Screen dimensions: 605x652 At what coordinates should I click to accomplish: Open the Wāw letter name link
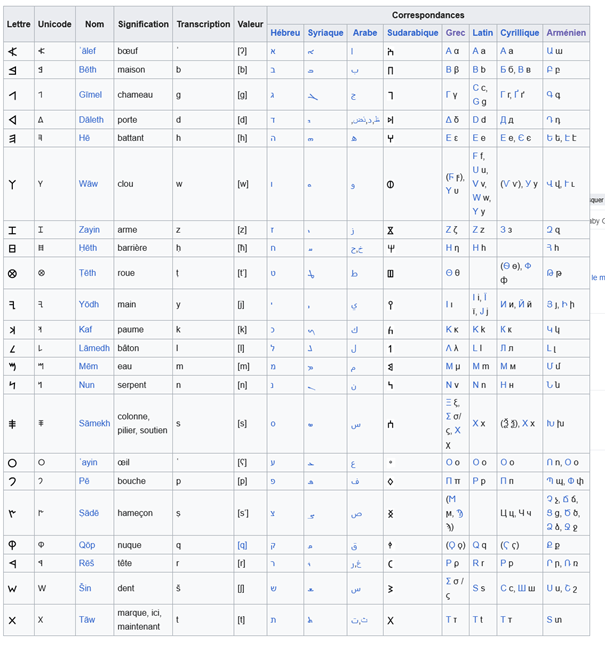(89, 184)
